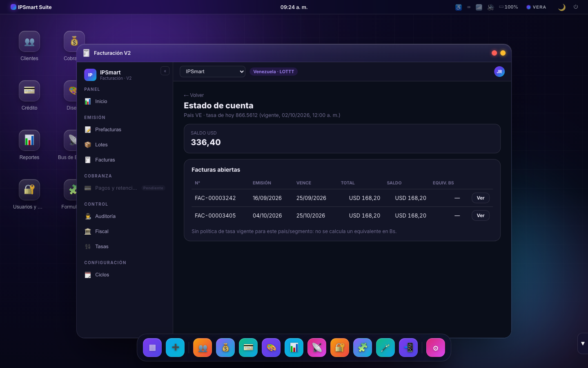This screenshot has height=368, width=588.
Task: Open the app grid launcher in the dock
Action: tap(152, 348)
